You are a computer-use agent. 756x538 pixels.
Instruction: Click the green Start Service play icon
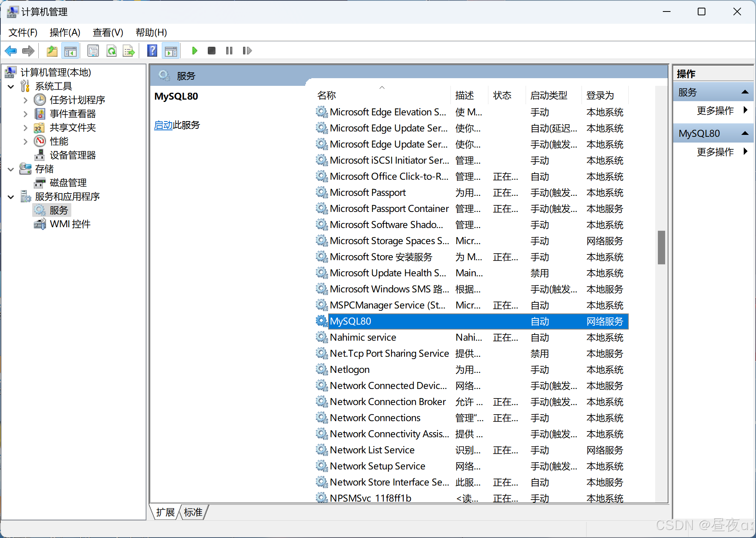[194, 51]
